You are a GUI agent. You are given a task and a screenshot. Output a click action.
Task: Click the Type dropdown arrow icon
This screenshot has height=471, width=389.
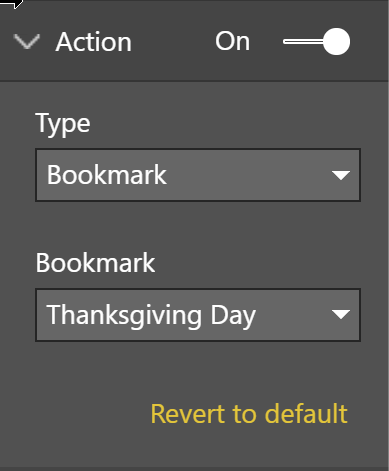tap(341, 175)
